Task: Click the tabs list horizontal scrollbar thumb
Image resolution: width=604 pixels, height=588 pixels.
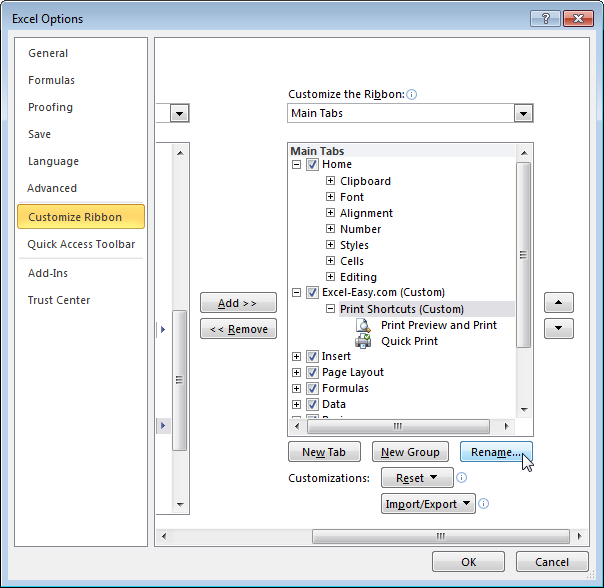Action: coord(398,426)
